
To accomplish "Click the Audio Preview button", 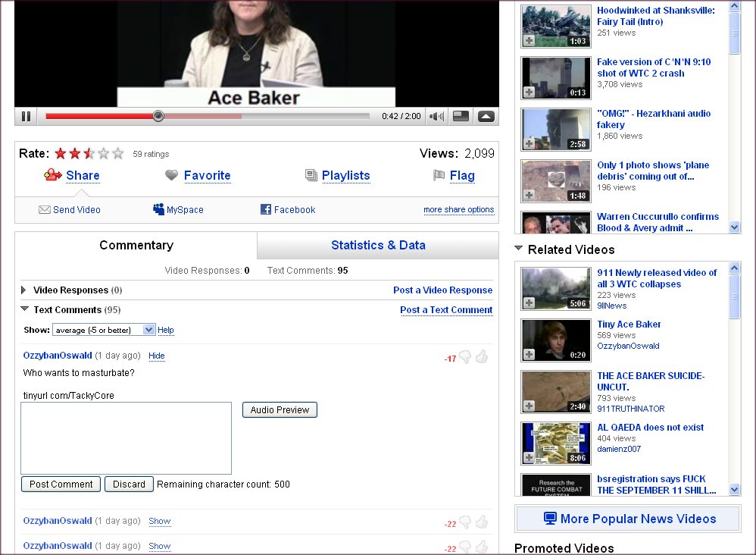I will coord(280,409).
